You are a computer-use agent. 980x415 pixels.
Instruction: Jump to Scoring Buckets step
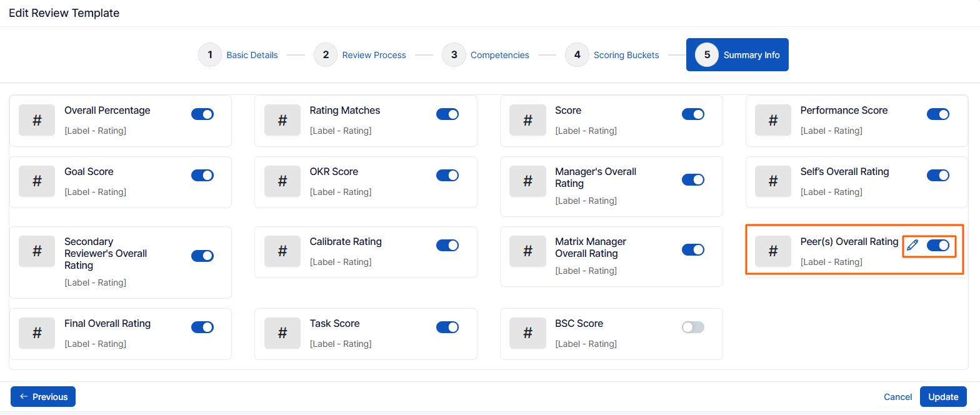coord(626,55)
